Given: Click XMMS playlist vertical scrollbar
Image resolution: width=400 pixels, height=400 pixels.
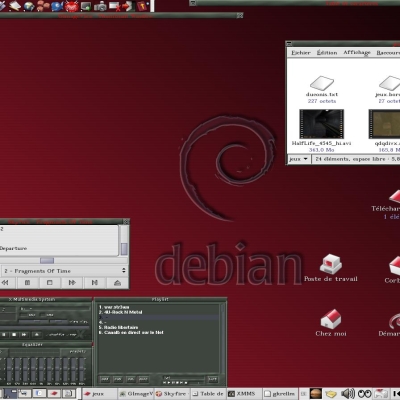Looking at the screenshot, I should 223,338.
